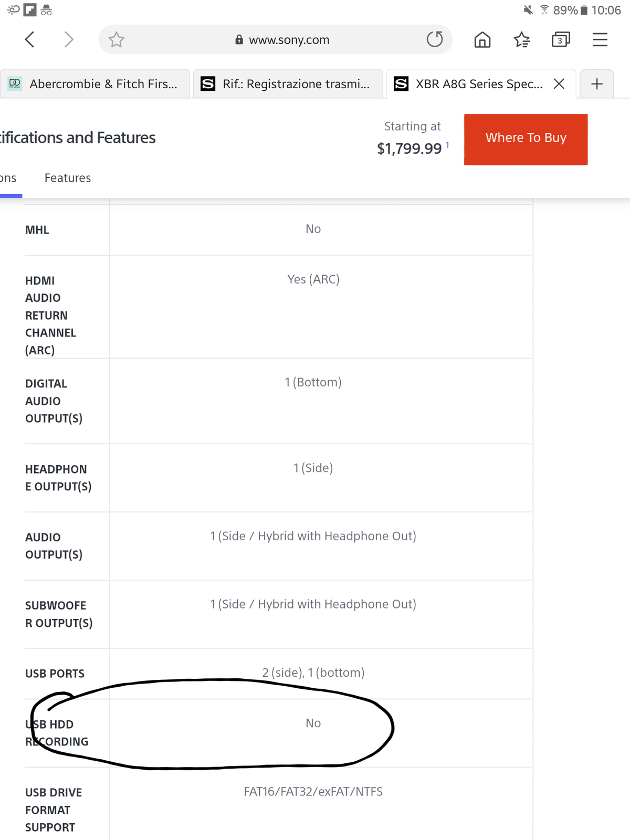Screen dimensions: 630x840
Task: Open the browser hamburger menu
Action: point(600,39)
